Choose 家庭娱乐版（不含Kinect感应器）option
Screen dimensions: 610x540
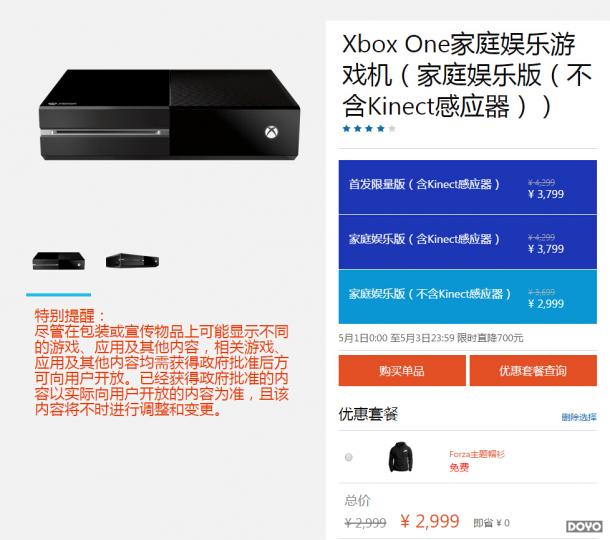click(468, 297)
